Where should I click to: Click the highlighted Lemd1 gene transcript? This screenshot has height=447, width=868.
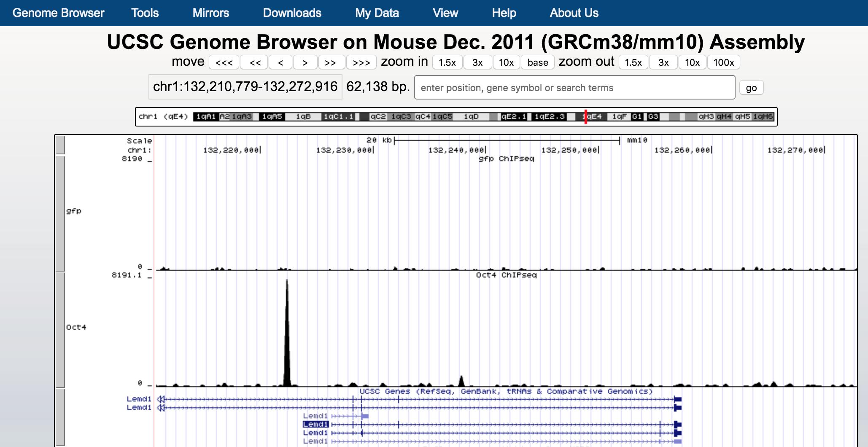click(x=315, y=425)
